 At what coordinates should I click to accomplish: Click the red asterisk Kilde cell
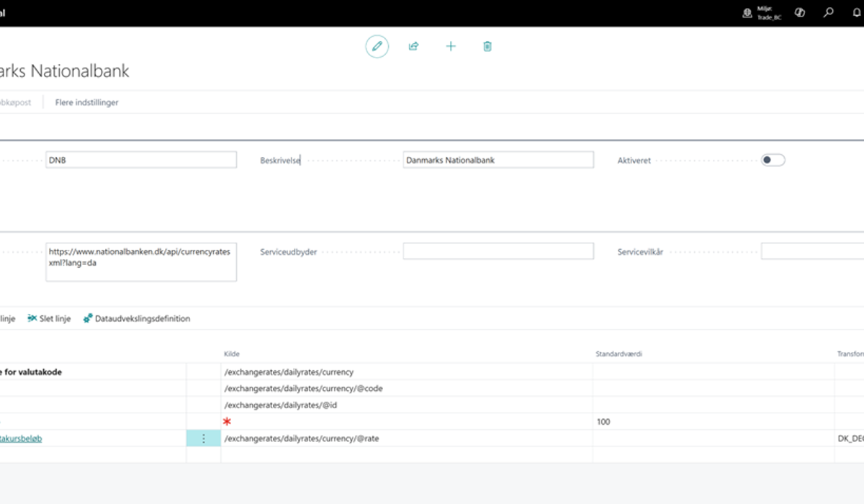[406, 422]
